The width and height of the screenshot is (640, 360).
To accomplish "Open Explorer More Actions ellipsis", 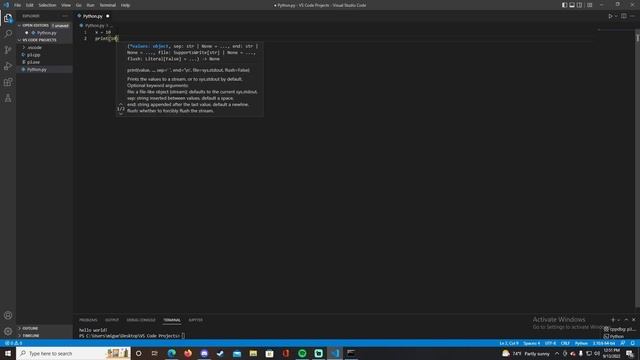I will pos(65,16).
